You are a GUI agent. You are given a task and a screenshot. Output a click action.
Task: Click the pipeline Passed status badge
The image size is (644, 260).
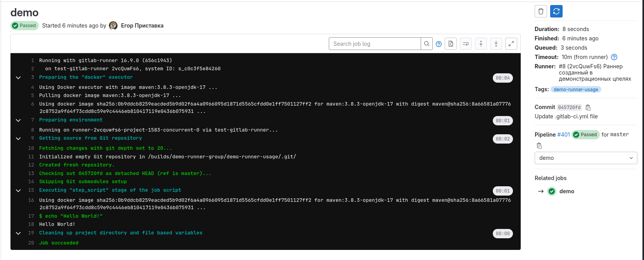pyautogui.click(x=585, y=135)
